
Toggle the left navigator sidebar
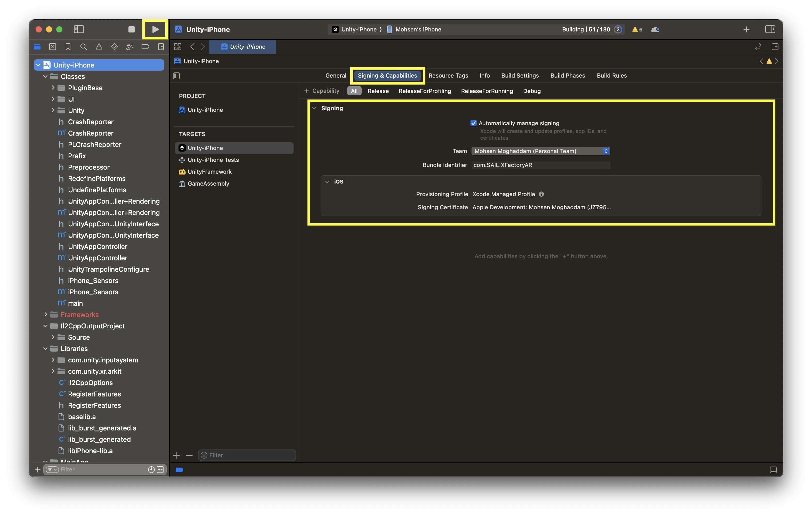(79, 29)
